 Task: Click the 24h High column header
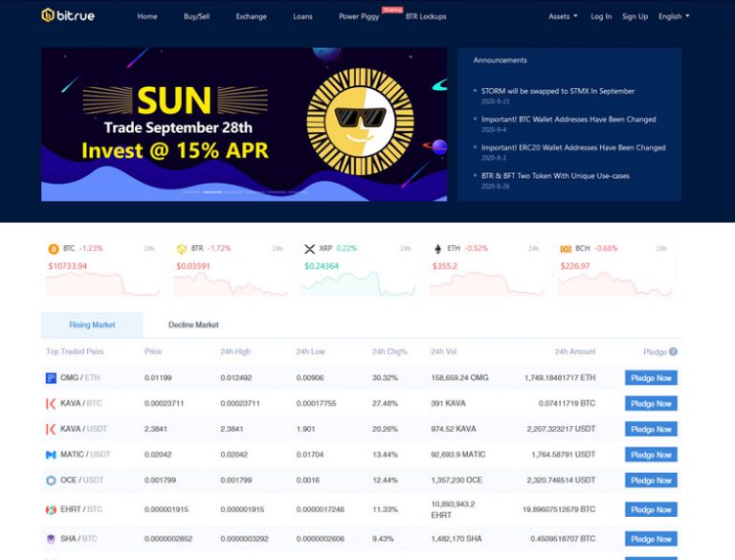[x=235, y=351]
